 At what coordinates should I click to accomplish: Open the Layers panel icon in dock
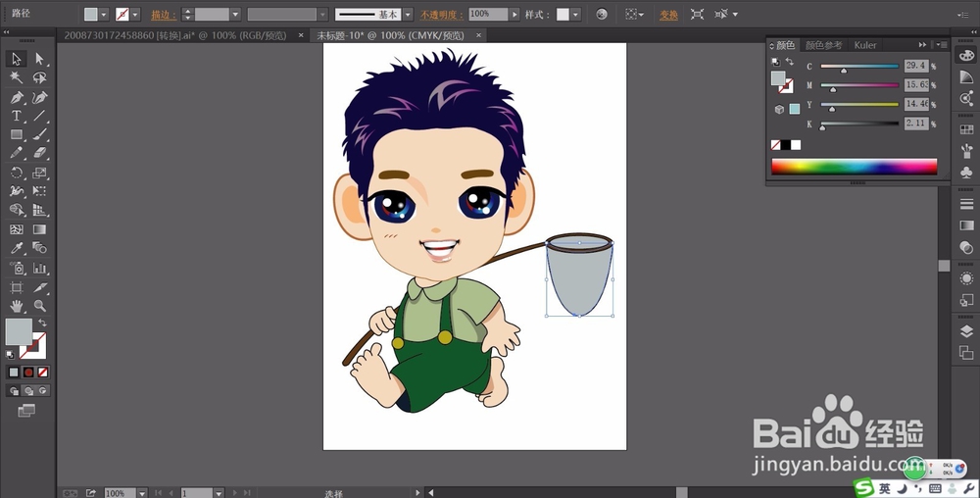coord(966,331)
